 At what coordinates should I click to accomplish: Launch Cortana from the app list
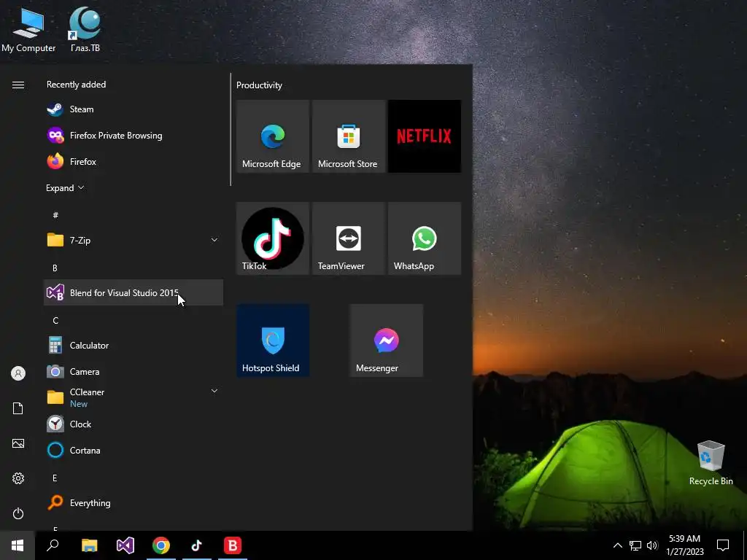pos(133,450)
